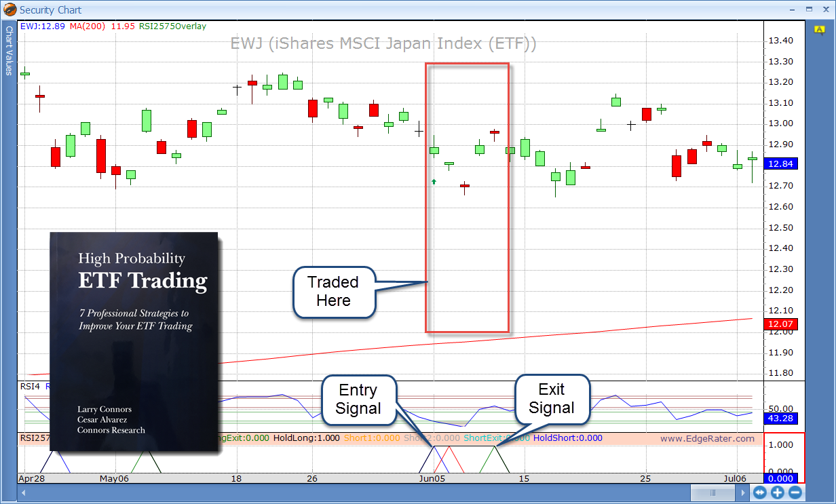The height and width of the screenshot is (504, 836).
Task: Click the High Probability ETF Trading book cover
Action: coord(135,341)
